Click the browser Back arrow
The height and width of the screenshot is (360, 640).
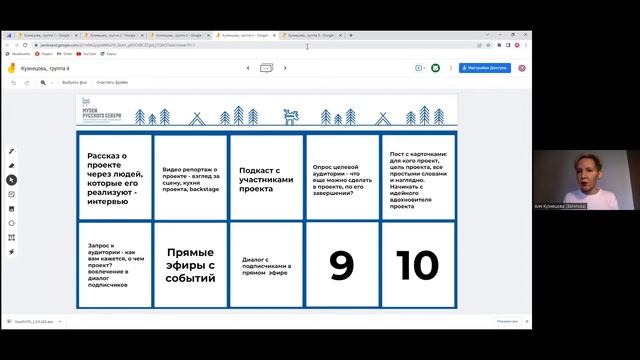pos(7,45)
